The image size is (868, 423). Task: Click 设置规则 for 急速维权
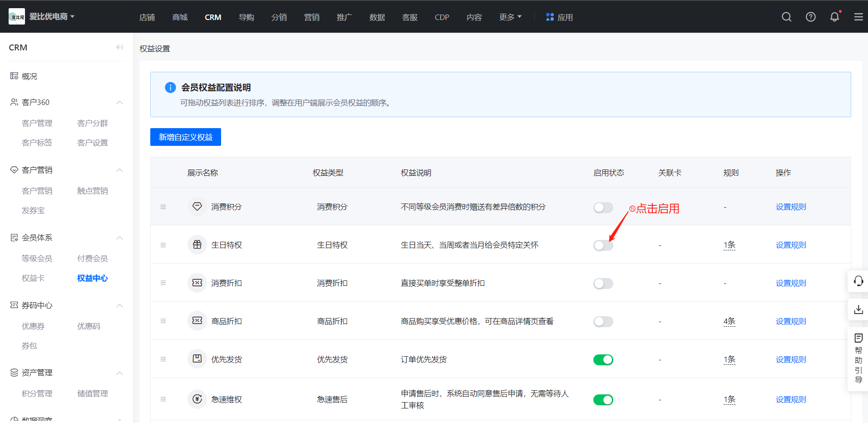pos(791,399)
